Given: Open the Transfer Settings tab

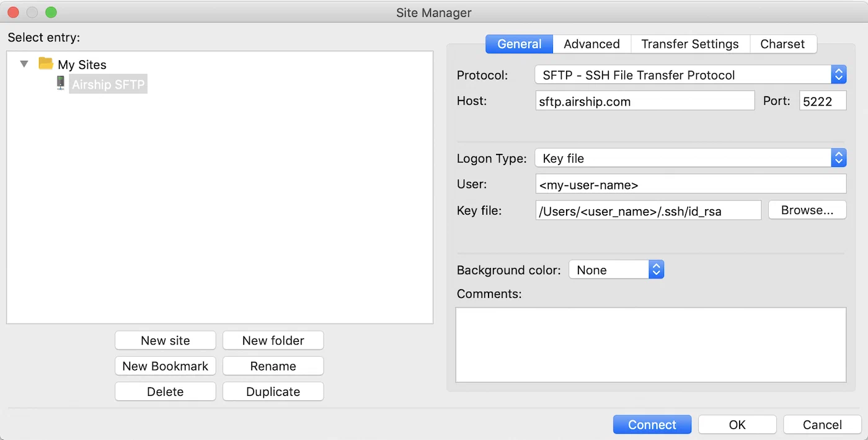Looking at the screenshot, I should (x=690, y=44).
